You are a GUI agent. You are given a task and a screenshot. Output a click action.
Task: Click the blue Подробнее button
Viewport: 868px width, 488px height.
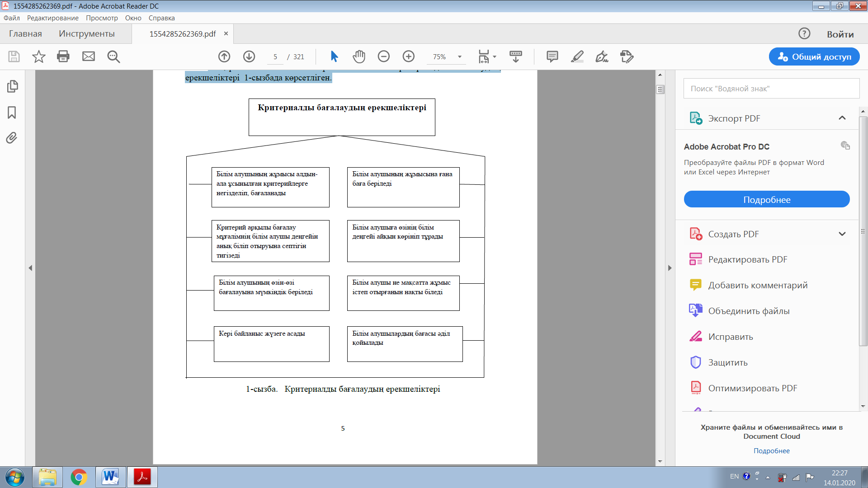click(766, 199)
